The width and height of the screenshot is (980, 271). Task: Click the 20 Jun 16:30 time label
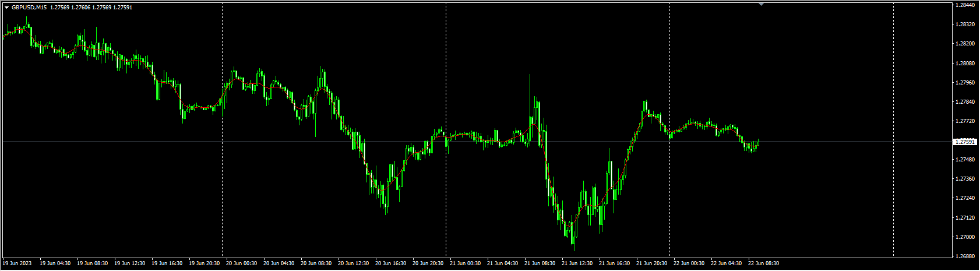tap(390, 263)
